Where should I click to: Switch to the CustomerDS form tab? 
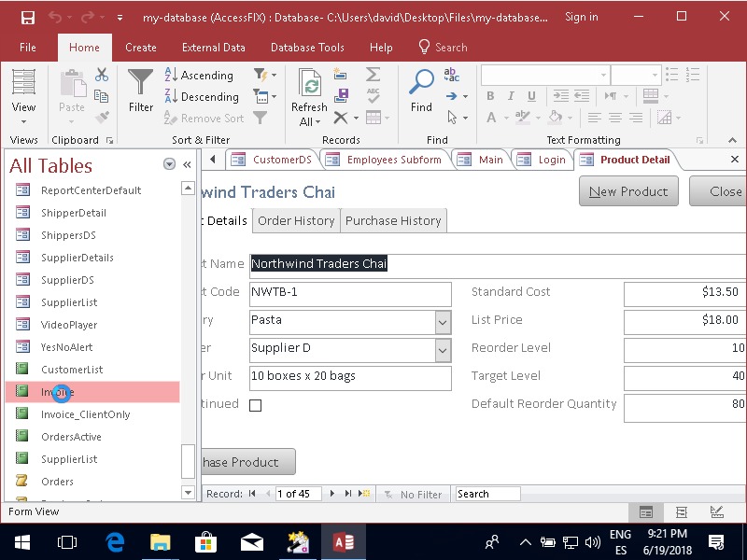272,160
